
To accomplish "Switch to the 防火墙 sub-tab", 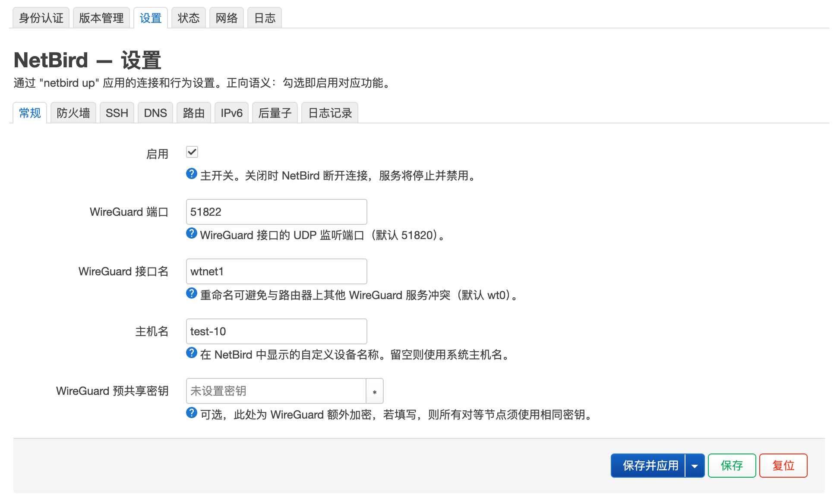I will click(x=73, y=113).
